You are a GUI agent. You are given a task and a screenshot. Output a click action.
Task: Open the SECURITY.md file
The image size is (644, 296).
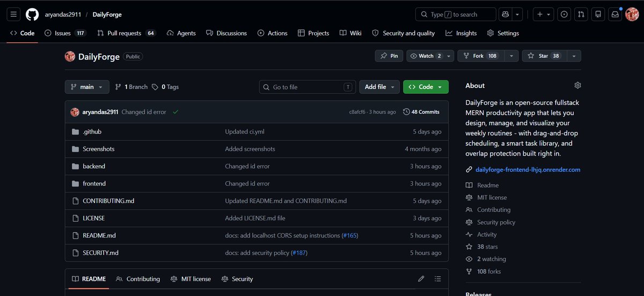pos(100,253)
